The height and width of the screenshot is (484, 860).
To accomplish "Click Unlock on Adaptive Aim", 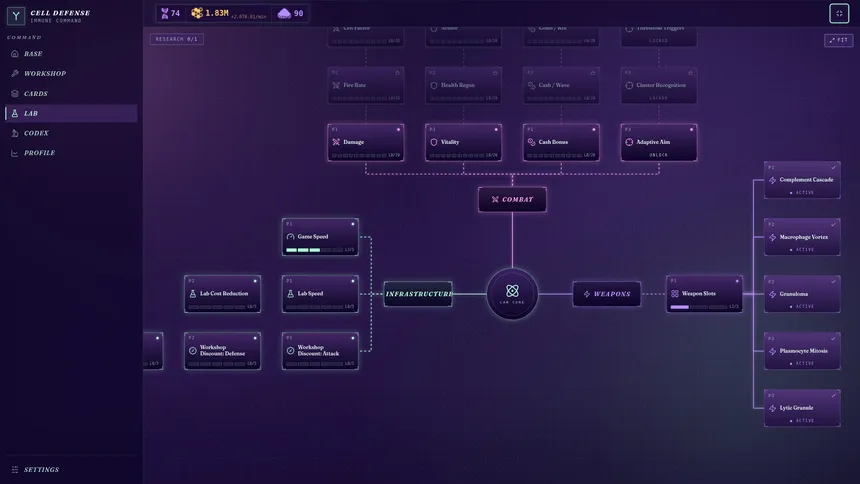I will [x=659, y=155].
